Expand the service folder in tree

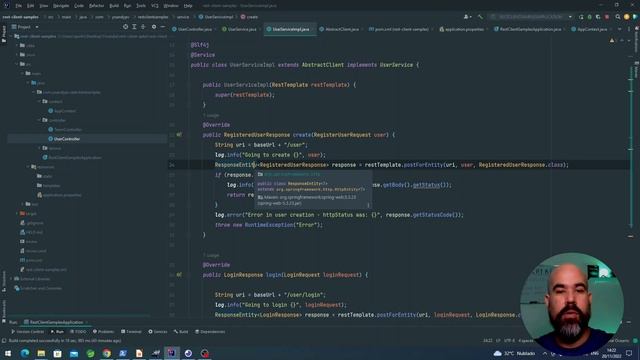[x=40, y=148]
